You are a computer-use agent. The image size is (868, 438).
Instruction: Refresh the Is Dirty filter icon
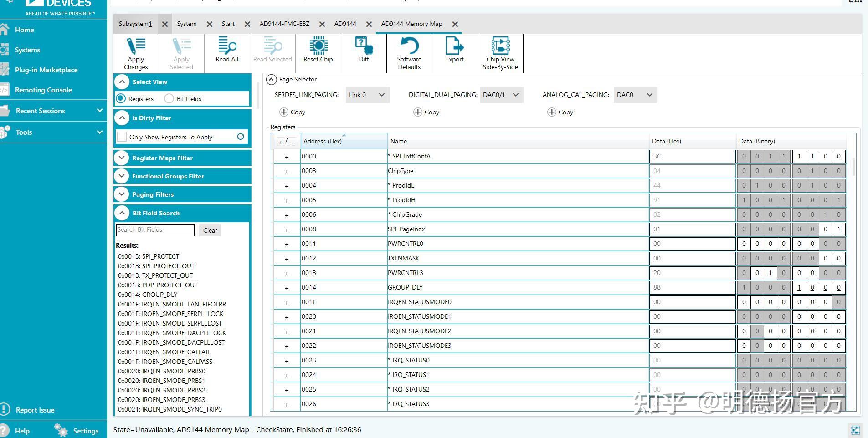click(241, 137)
